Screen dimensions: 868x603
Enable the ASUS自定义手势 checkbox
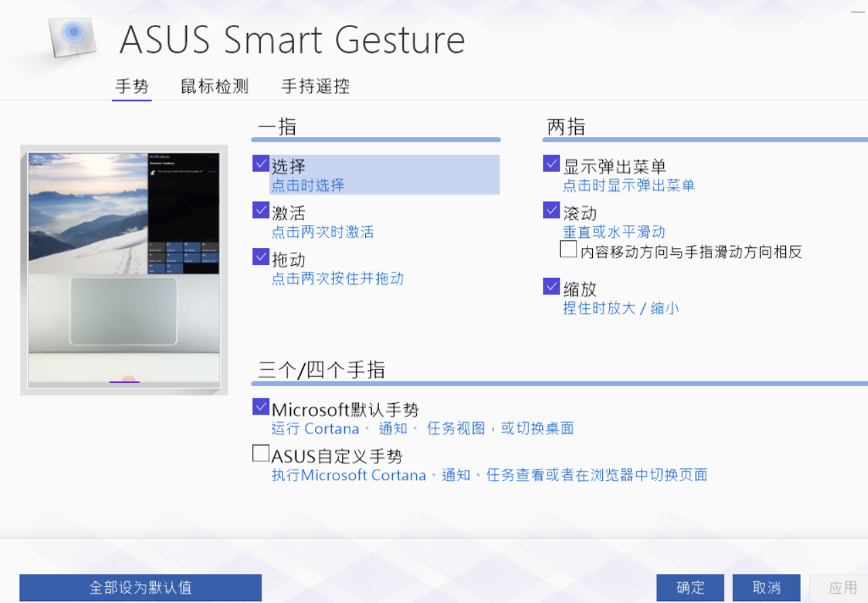[x=261, y=453]
